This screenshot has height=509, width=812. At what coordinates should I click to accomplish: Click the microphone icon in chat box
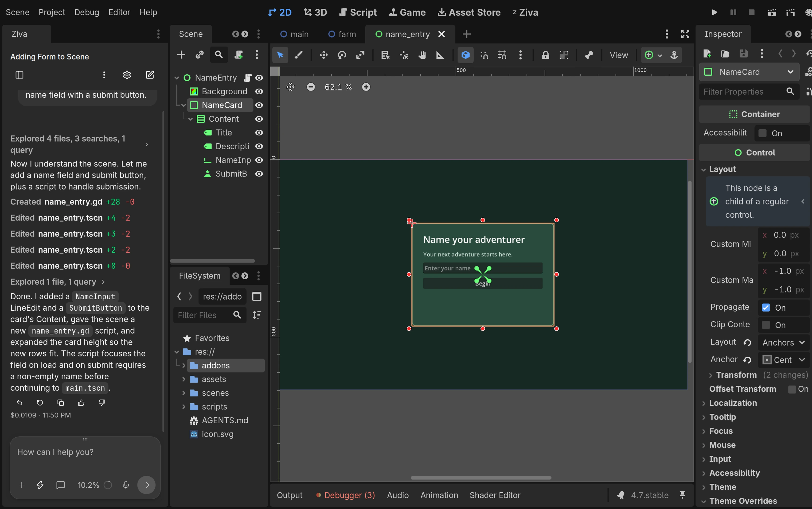(126, 485)
